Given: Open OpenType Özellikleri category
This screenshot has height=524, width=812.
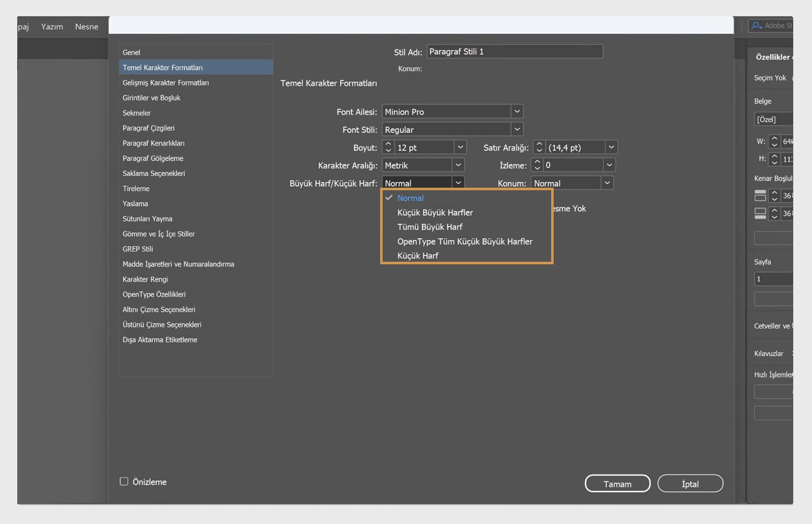Looking at the screenshot, I should click(x=196, y=294).
